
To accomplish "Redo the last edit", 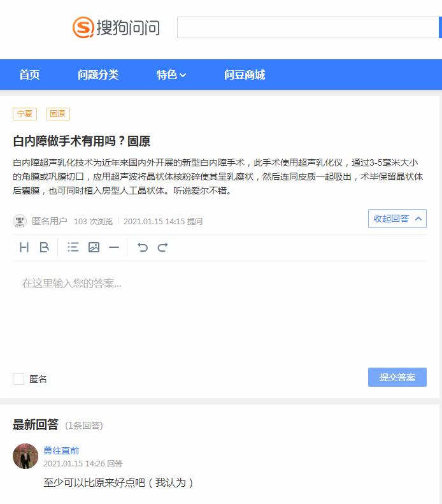I will [162, 247].
